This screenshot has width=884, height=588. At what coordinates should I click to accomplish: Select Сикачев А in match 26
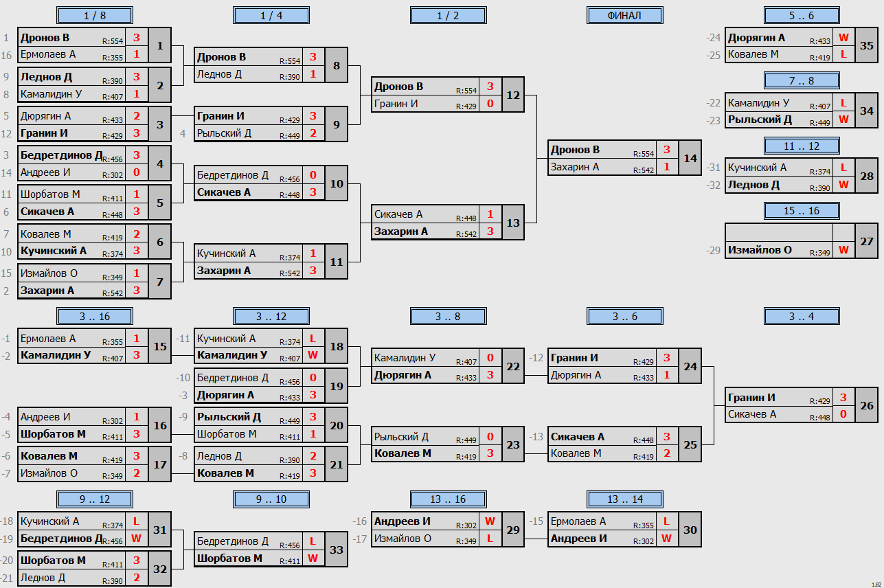click(752, 414)
